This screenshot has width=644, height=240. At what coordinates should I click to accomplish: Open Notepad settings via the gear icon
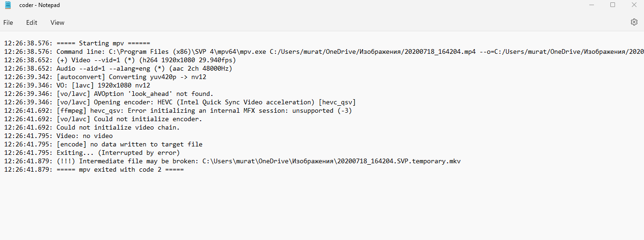[x=634, y=22]
